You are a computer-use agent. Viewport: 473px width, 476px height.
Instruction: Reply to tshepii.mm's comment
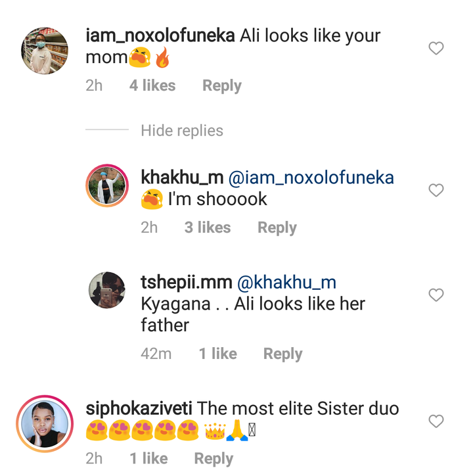pyautogui.click(x=282, y=354)
